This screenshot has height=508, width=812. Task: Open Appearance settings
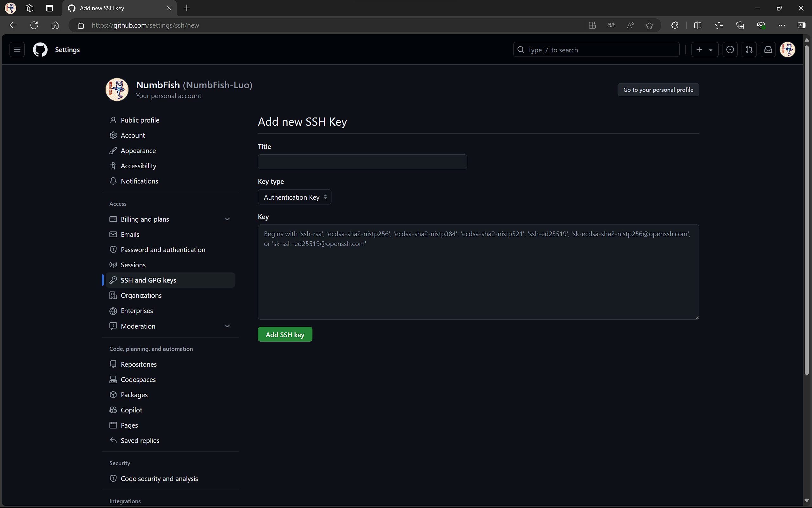(x=170, y=150)
